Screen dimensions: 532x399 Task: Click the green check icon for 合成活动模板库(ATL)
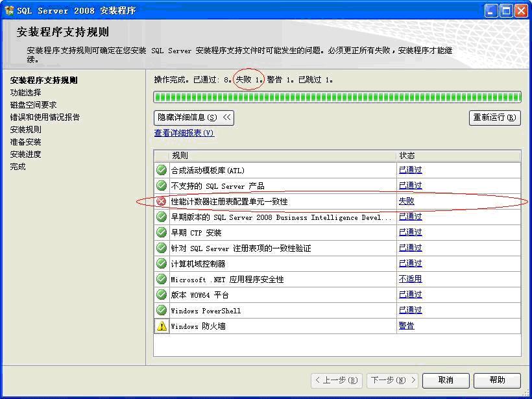[x=162, y=170]
